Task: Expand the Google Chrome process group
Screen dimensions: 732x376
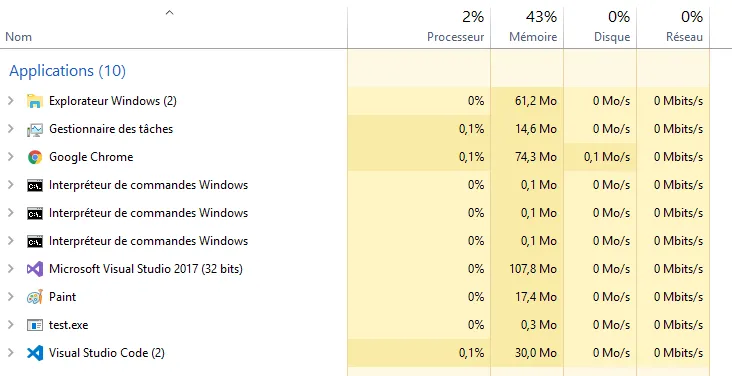Action: point(11,157)
